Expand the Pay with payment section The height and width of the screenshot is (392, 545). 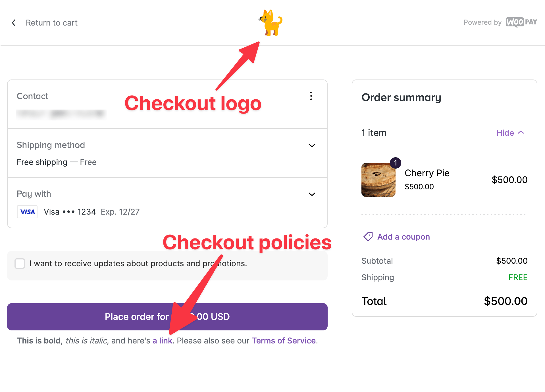click(x=312, y=194)
